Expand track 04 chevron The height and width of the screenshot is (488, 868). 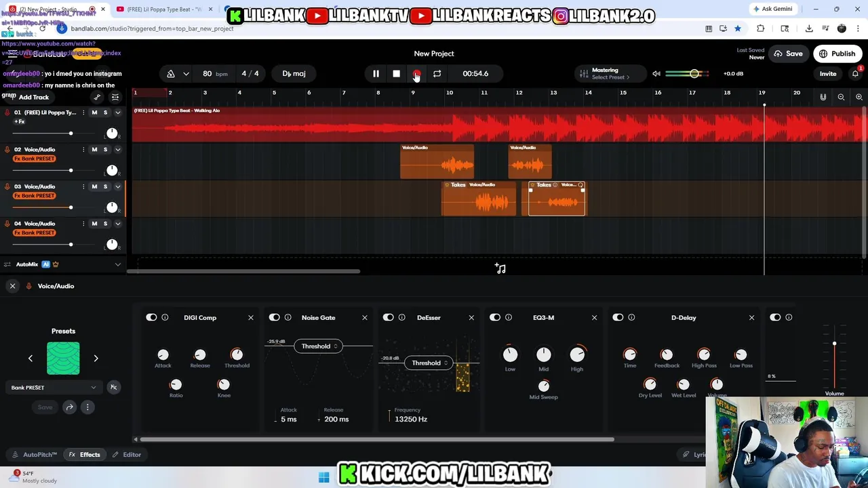click(117, 223)
